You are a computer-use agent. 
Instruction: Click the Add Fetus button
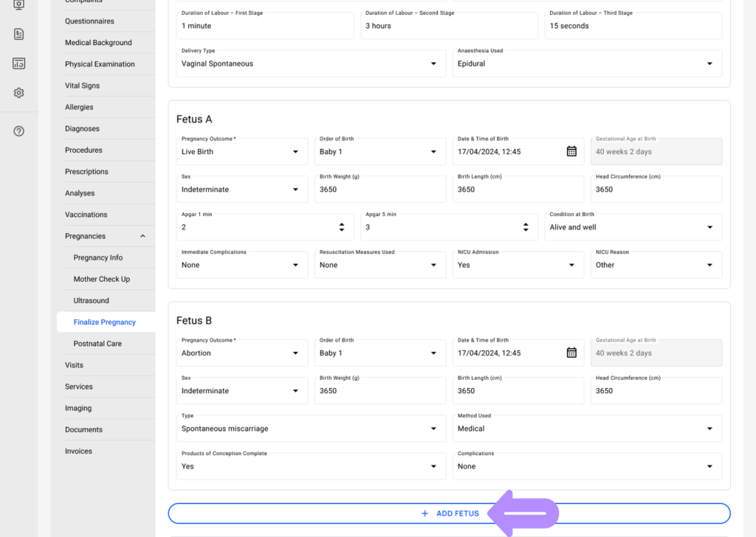pos(449,513)
